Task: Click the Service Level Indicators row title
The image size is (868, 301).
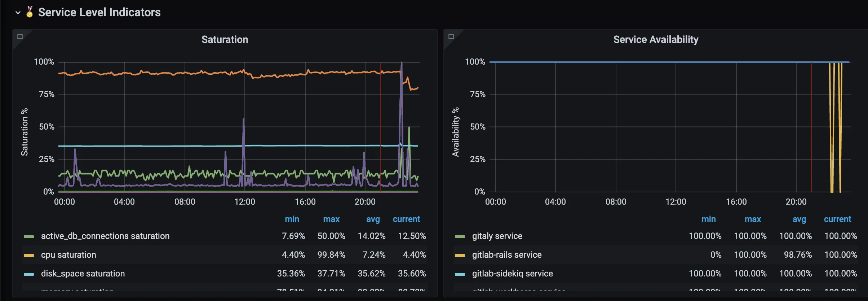Action: coord(99,12)
